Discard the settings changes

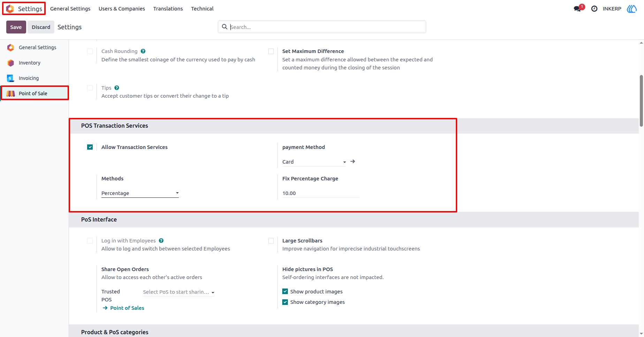41,27
